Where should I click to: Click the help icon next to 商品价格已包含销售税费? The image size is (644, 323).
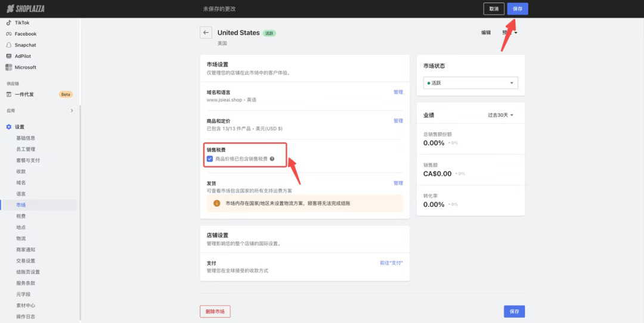point(272,159)
